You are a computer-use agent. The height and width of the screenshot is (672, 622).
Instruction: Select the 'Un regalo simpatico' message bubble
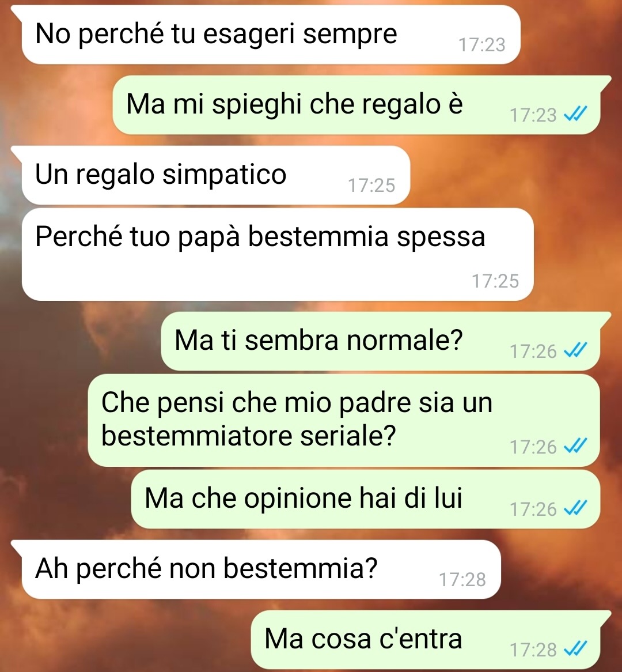coord(216,175)
